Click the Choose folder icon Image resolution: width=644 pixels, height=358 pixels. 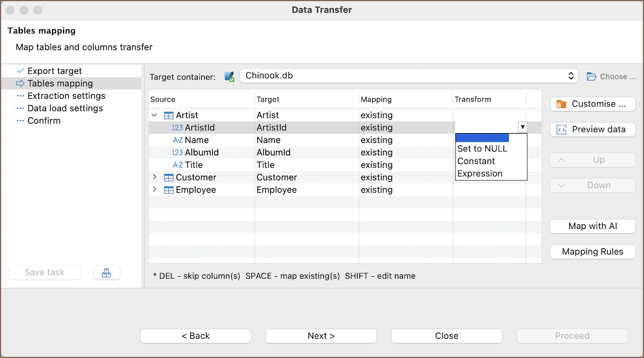[591, 77]
